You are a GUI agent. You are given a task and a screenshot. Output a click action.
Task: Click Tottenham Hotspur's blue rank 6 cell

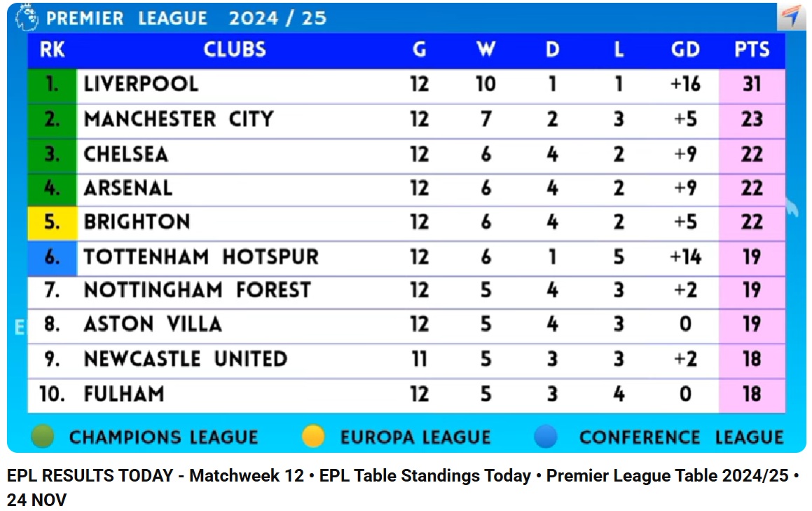(x=53, y=257)
